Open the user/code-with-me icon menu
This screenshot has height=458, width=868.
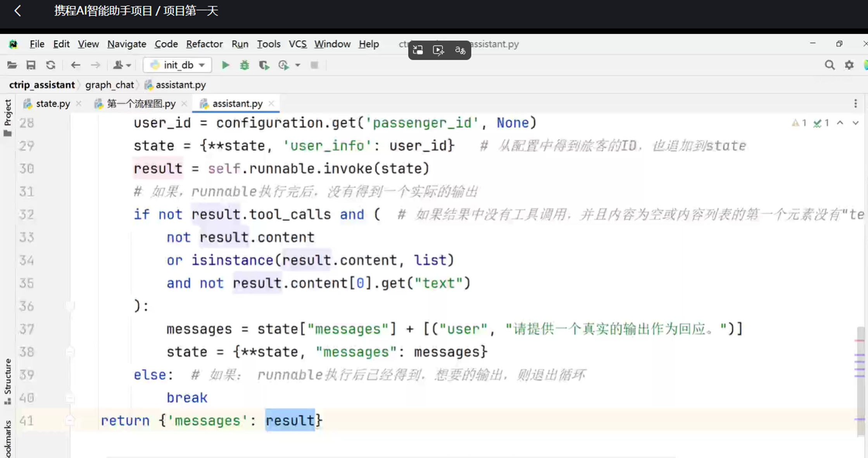(x=122, y=65)
